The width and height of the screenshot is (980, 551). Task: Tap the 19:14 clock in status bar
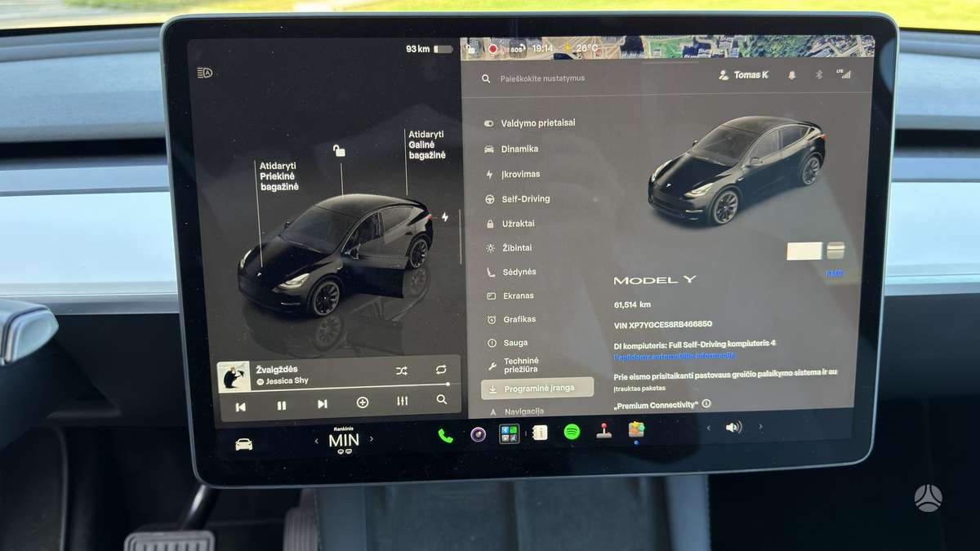[541, 48]
